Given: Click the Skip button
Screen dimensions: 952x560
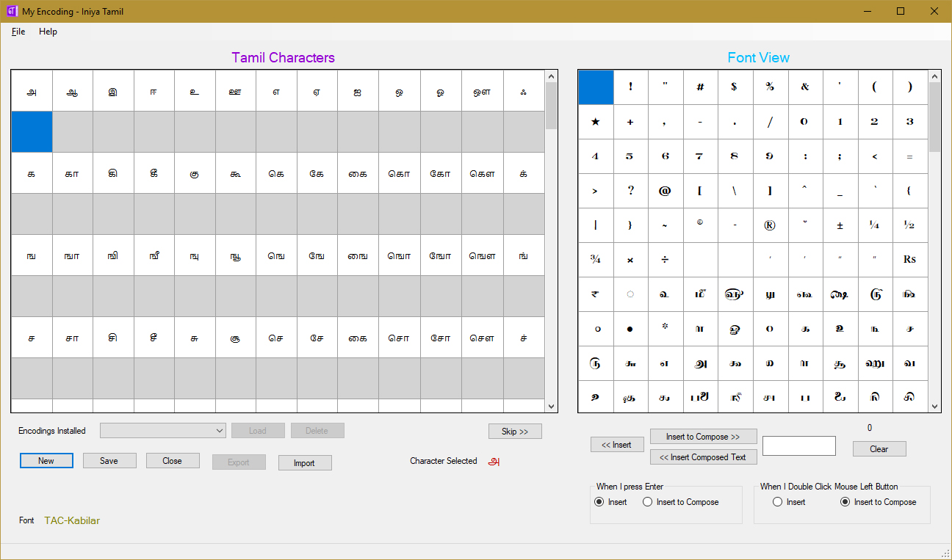Looking at the screenshot, I should pos(515,431).
